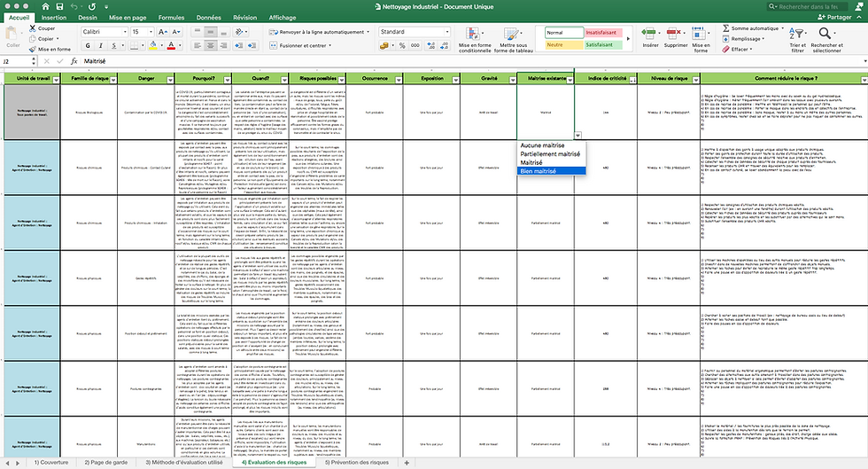Open Rechercher et sélectionner

click(826, 39)
